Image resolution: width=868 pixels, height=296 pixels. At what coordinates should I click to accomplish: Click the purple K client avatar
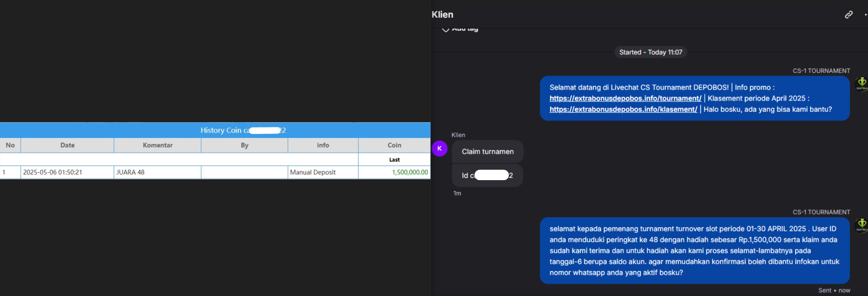coord(439,148)
